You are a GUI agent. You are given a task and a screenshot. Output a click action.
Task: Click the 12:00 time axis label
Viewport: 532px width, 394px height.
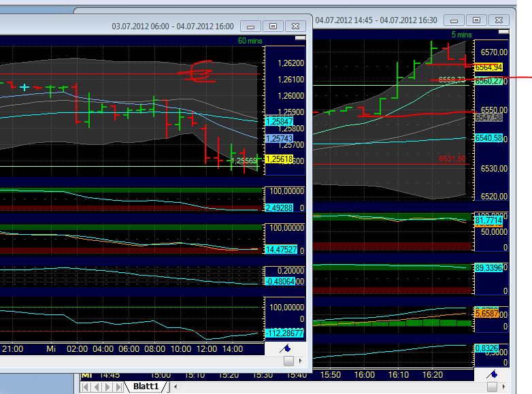coord(207,349)
